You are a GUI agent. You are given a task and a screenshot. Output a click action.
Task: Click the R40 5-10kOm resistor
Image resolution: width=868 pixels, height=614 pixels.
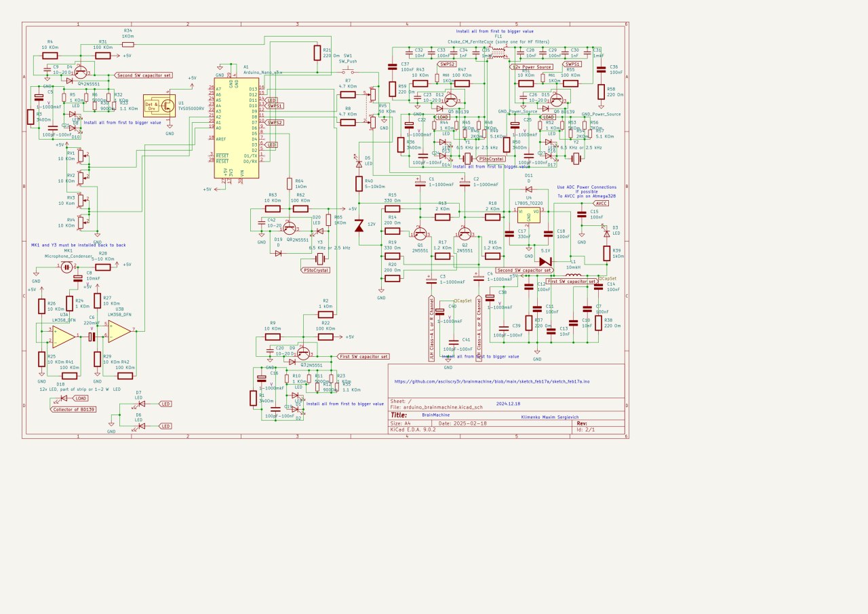[x=359, y=185]
